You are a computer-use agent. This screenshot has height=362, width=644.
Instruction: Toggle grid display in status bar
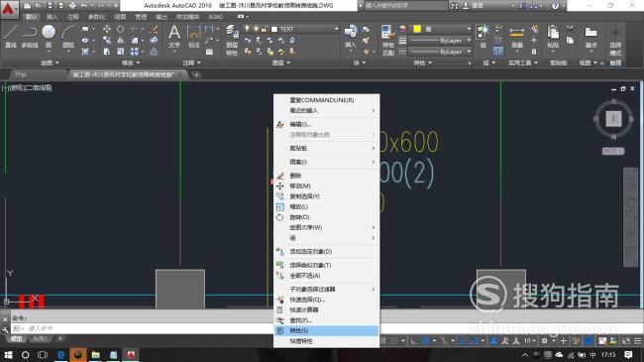(383, 340)
